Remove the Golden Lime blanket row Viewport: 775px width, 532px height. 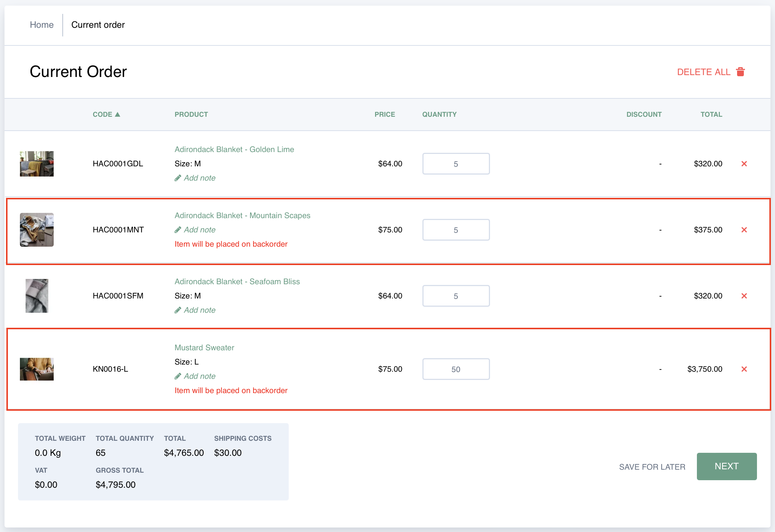click(744, 164)
